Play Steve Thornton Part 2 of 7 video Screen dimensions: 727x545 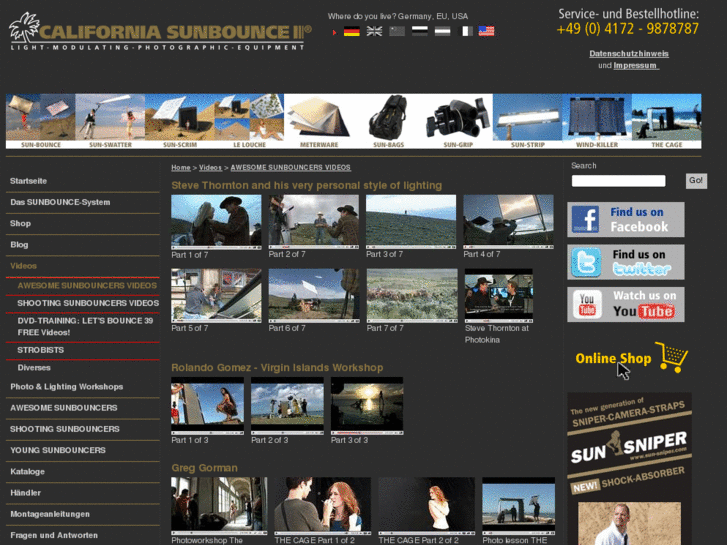[x=313, y=222]
